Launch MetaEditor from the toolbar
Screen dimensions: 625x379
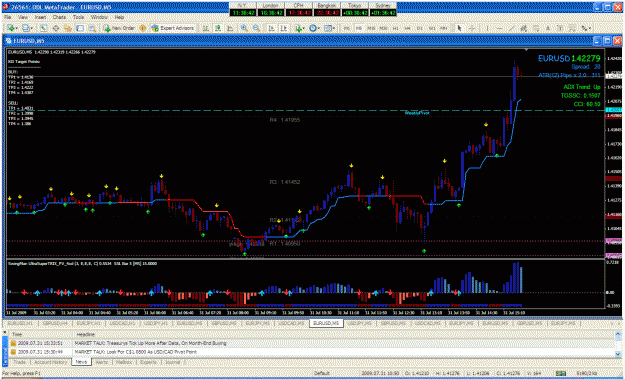click(x=142, y=28)
